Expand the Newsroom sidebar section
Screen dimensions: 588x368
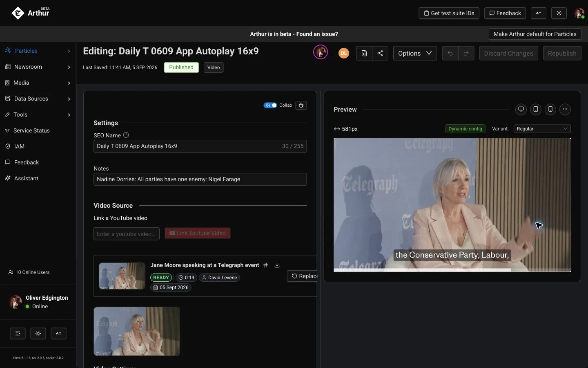[38, 67]
